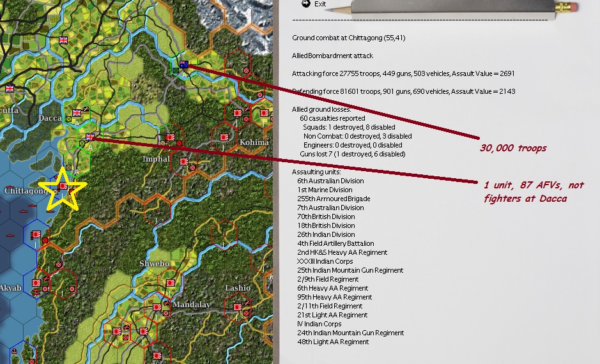Click 'Allied Bombardment attack' line

[332, 56]
